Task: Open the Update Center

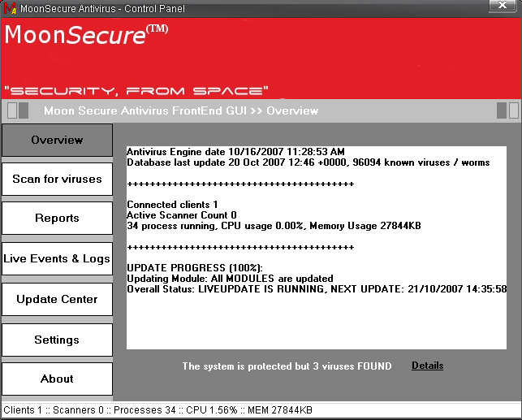Action: [58, 299]
